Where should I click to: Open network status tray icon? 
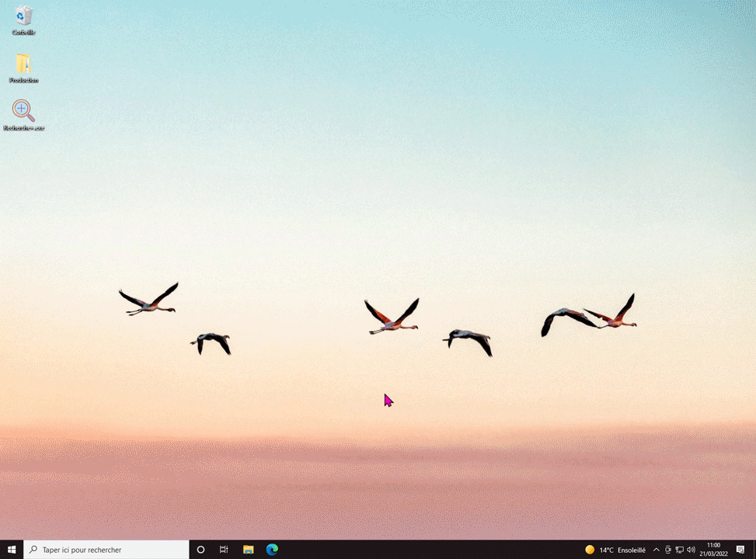679,550
